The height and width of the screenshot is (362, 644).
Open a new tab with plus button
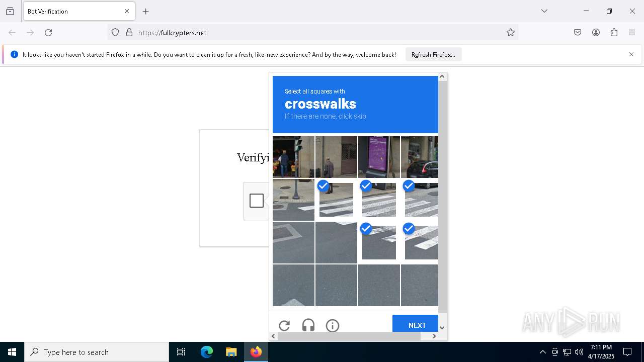point(146,11)
